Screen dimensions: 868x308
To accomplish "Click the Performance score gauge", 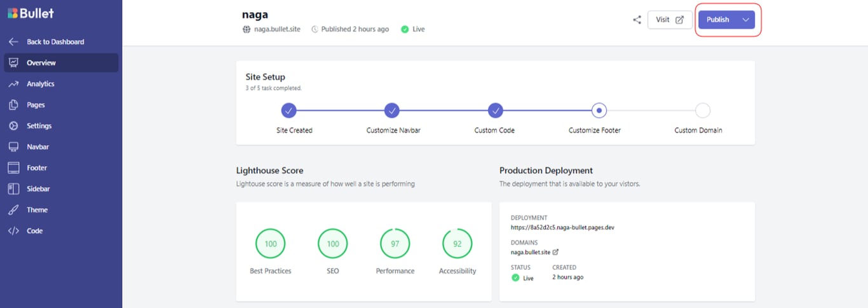I will coord(395,244).
